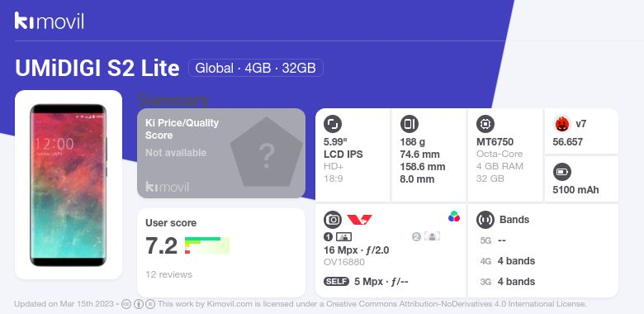
Task: Click the red OmniVision sensor brand logo
Action: [359, 220]
